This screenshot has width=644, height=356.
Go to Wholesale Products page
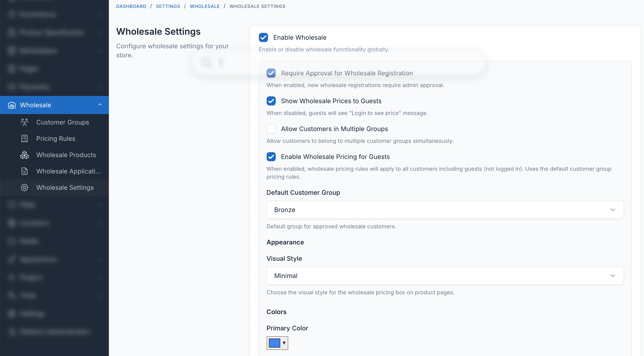tap(66, 155)
